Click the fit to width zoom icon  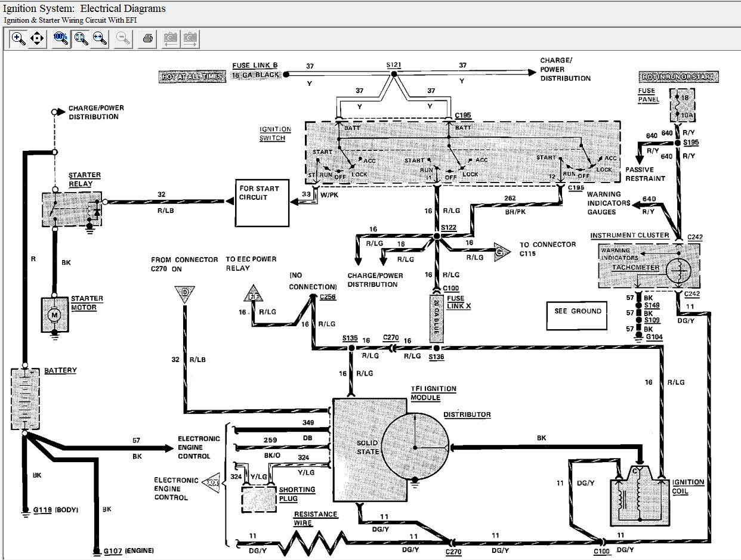[x=100, y=39]
